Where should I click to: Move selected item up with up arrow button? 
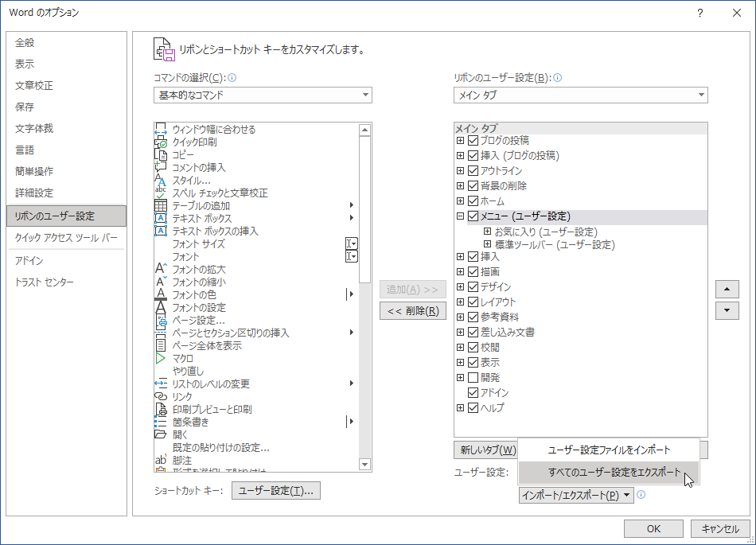click(727, 289)
